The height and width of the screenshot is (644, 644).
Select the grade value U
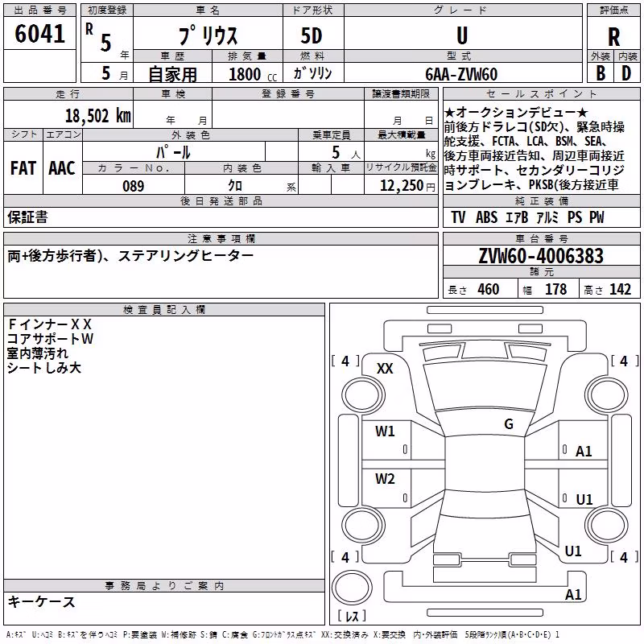(x=462, y=35)
